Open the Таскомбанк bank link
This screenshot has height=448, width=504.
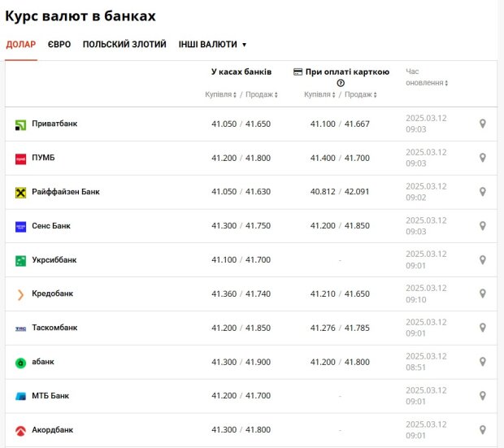[54, 328]
